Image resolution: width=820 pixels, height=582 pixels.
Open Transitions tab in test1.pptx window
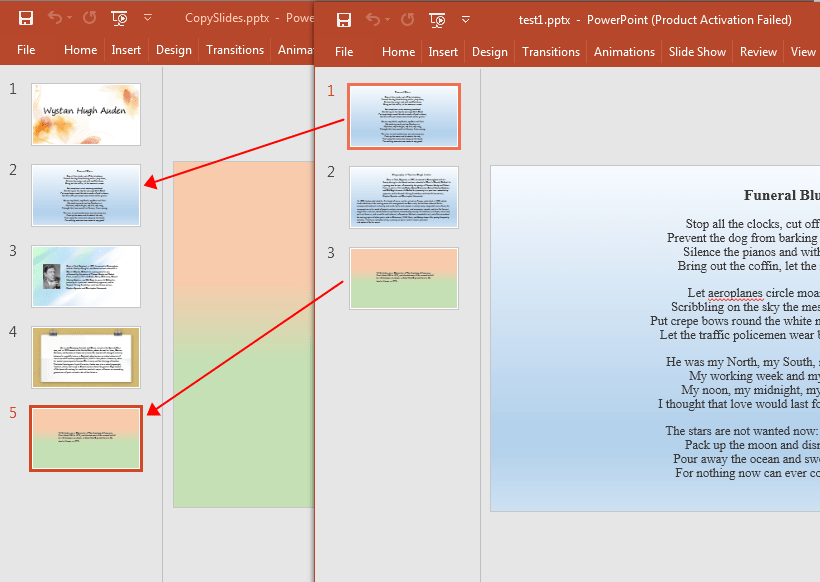pos(551,52)
